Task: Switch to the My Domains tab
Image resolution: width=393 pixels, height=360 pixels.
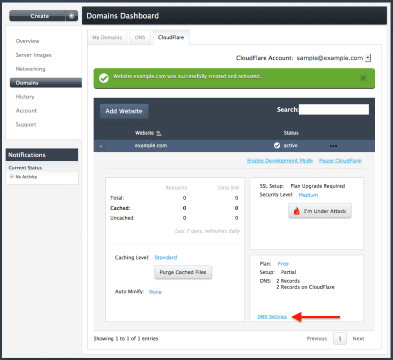Action: click(107, 37)
